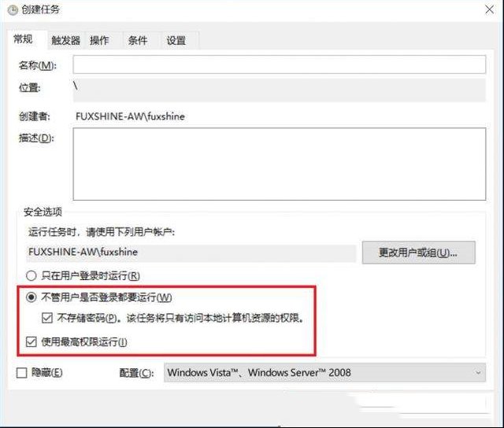This screenshot has width=504, height=428.
Task: Click inside the 描述 text box
Action: point(279,164)
